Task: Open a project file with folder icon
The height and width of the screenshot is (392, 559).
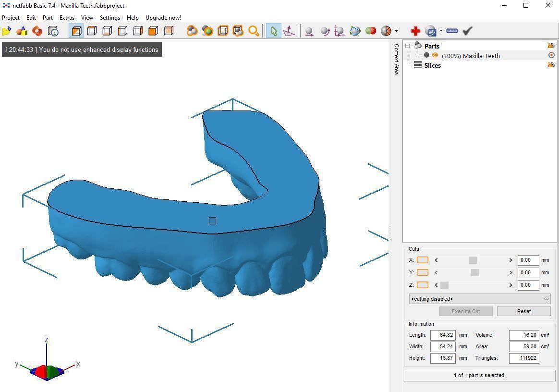Action: [x=6, y=31]
